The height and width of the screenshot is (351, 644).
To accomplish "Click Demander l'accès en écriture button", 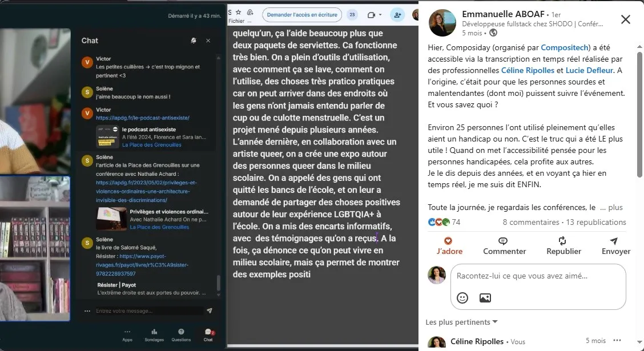I will tap(302, 15).
